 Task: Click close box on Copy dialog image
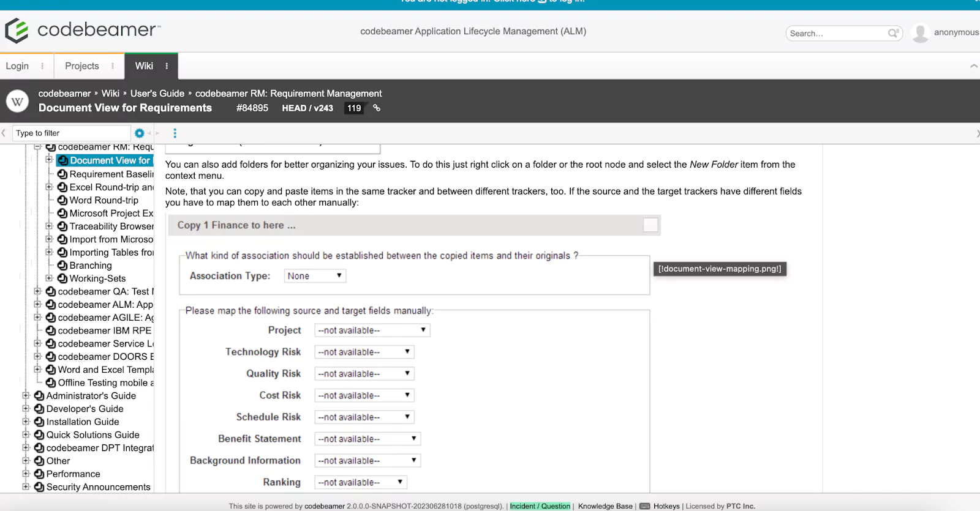[x=650, y=225]
